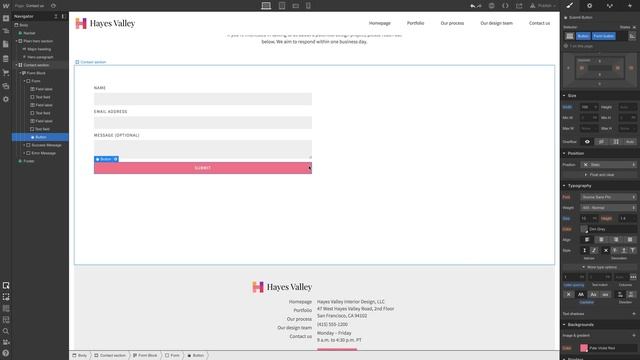Click Portfolio in site navigation
This screenshot has height=360, width=640.
(x=416, y=23)
